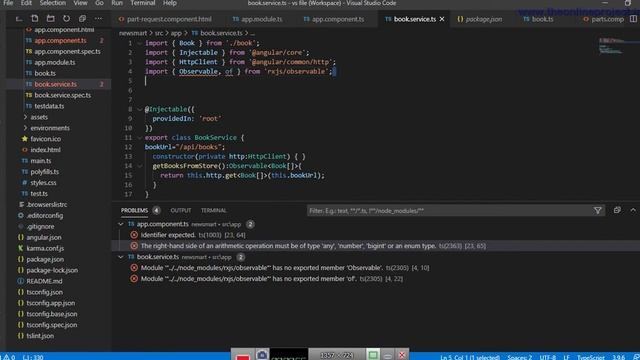This screenshot has width=640, height=360.
Task: Click the 'app' breadcrumb segment
Action: (x=176, y=33)
